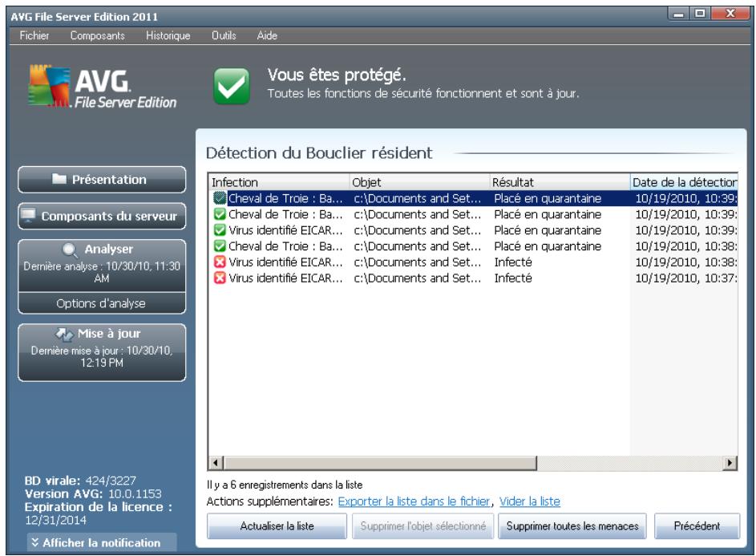Click Exporter la liste dans le fichier link
The height and width of the screenshot is (556, 756).
pyautogui.click(x=414, y=501)
